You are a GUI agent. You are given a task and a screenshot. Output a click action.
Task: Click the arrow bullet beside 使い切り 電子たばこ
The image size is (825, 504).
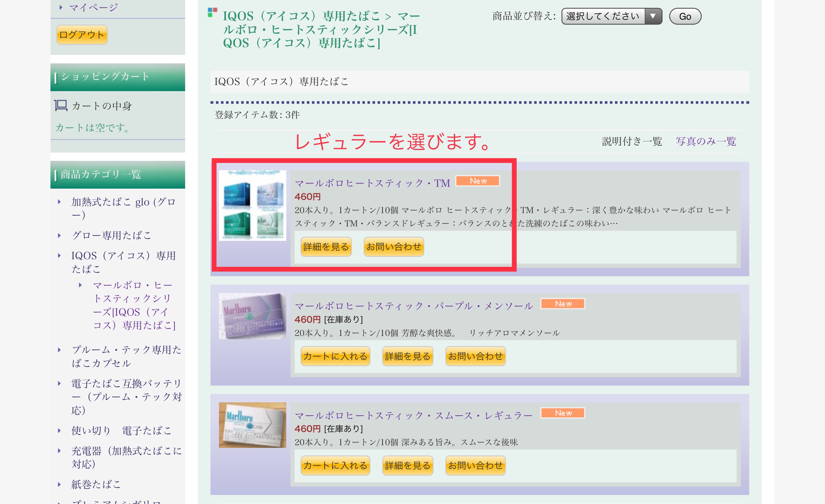pos(59,430)
